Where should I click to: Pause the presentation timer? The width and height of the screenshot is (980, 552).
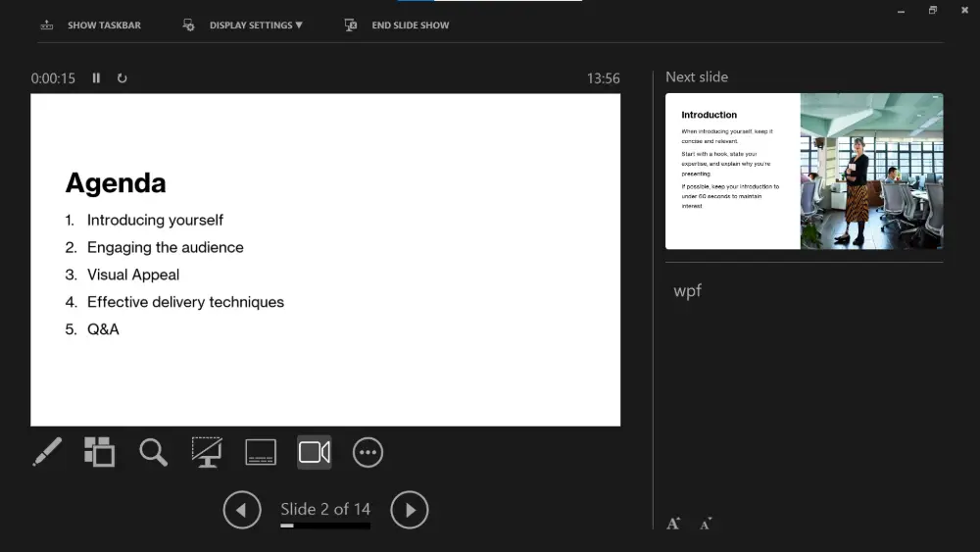click(x=96, y=78)
